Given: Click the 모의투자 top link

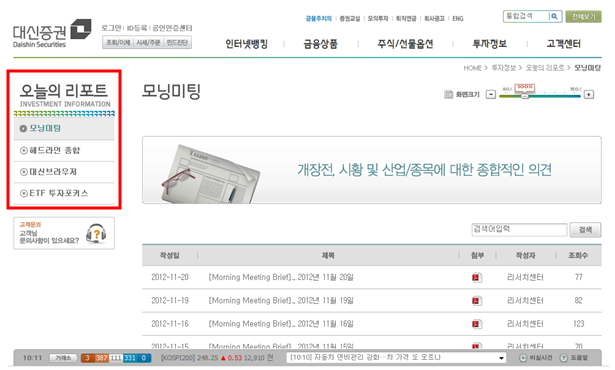Looking at the screenshot, I should 378,18.
